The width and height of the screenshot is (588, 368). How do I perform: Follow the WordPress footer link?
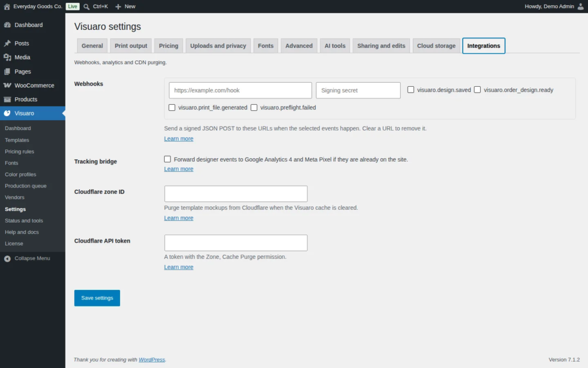tap(152, 360)
